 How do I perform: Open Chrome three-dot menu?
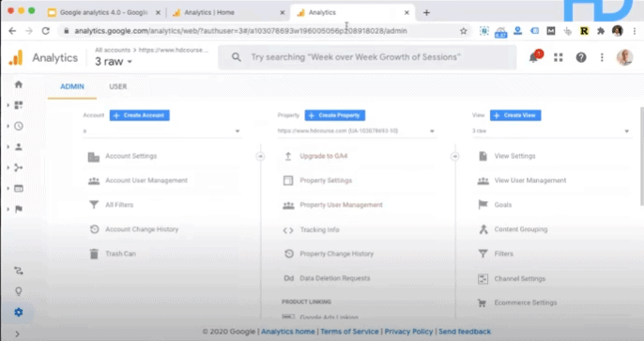click(x=635, y=31)
